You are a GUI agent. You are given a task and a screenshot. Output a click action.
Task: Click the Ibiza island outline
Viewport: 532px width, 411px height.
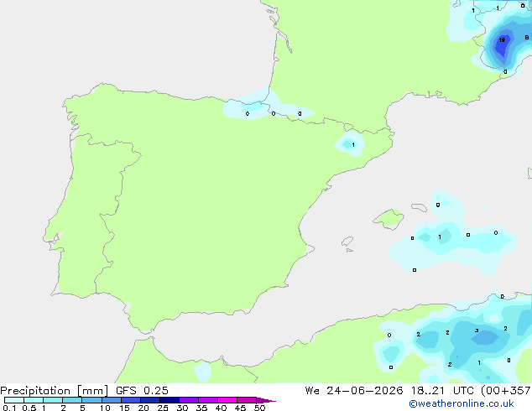347,242
